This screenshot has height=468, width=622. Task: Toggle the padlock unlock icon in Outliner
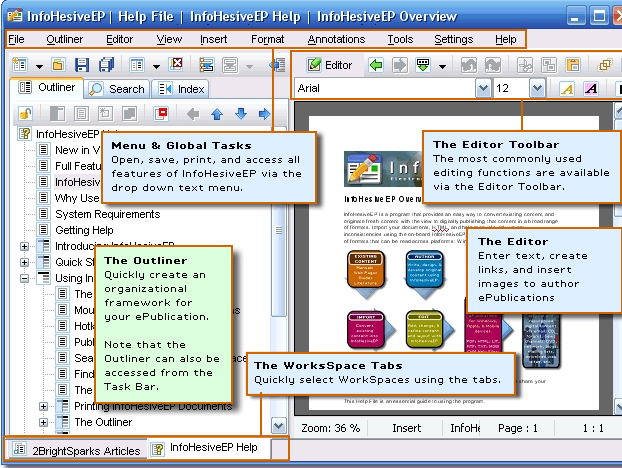pos(25,114)
